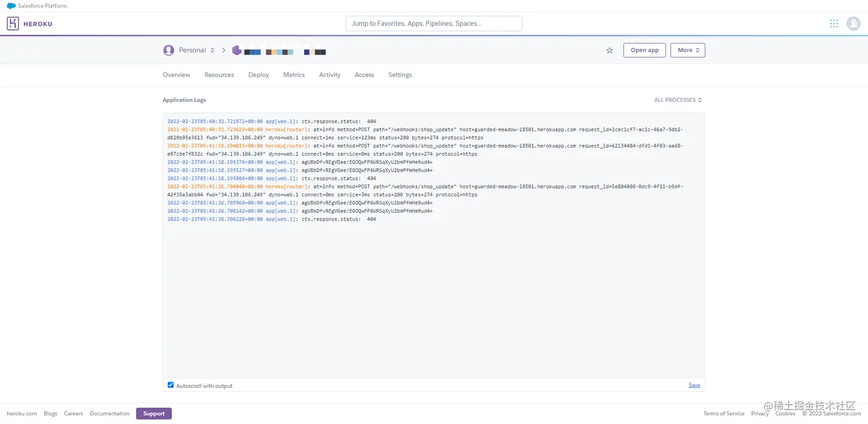Open the app switcher grid icon
Image resolution: width=868 pixels, height=424 pixels.
click(x=834, y=24)
